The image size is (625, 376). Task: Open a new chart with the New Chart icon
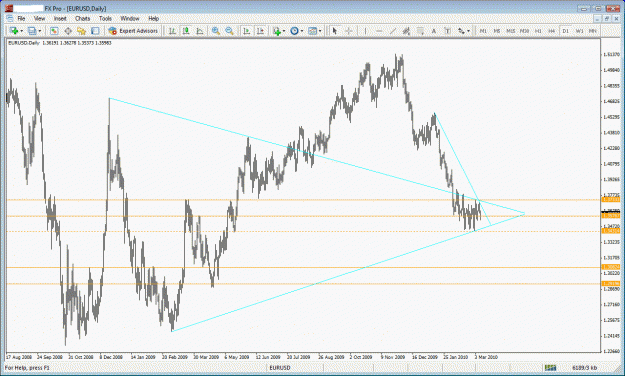pos(14,31)
